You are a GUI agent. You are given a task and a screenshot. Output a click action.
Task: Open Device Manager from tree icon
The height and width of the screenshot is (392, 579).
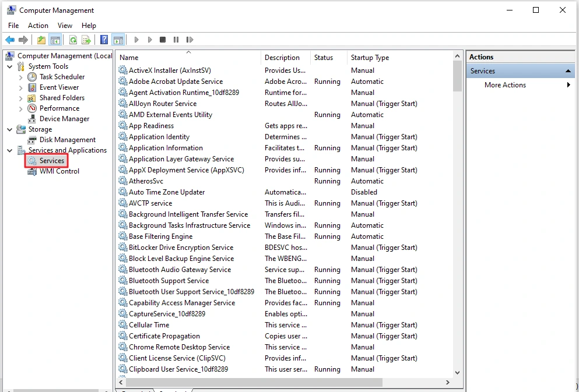pyautogui.click(x=32, y=119)
